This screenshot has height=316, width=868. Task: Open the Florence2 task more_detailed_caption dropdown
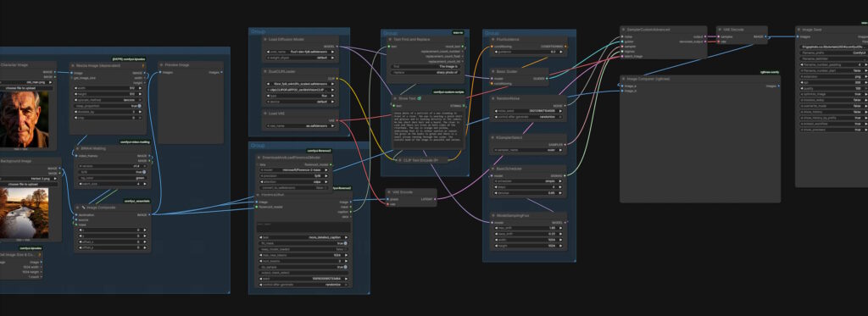pos(303,237)
